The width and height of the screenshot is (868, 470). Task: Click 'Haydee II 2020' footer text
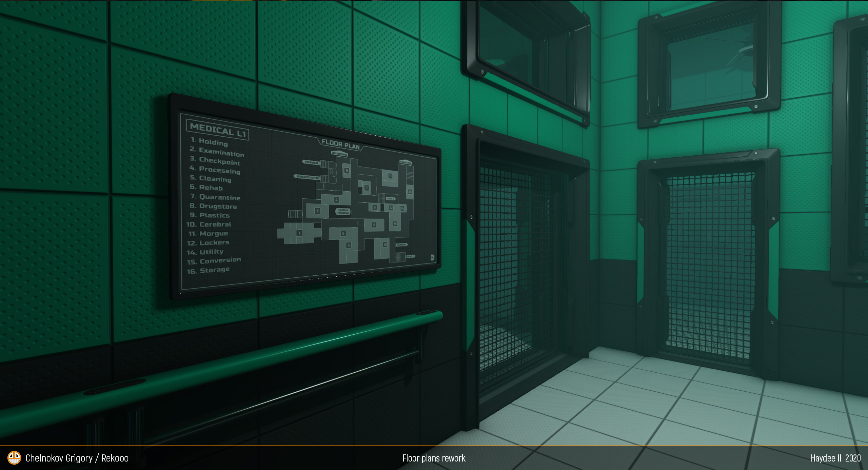(x=835, y=458)
